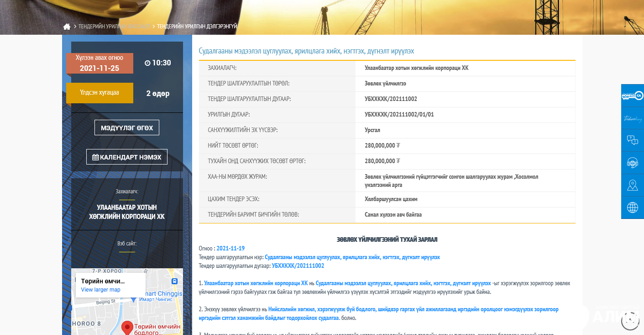The image size is (644, 335).
Task: Click the НИЙТ ТӨСӨВТ ӨРТӨГ row label
Action: tap(233, 145)
